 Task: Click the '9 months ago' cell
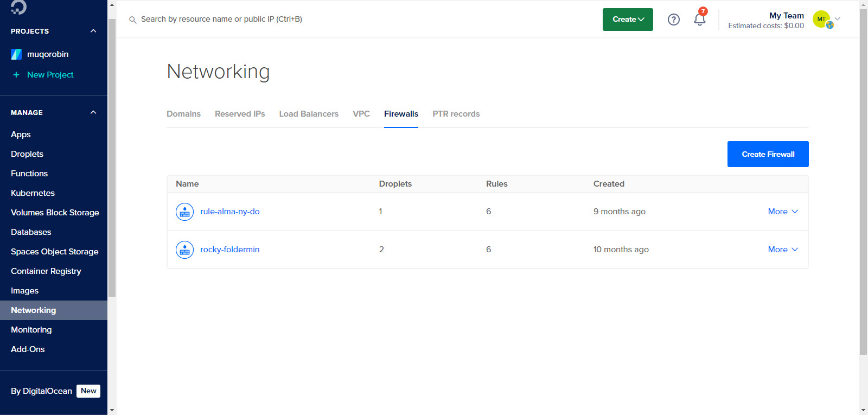click(x=620, y=212)
